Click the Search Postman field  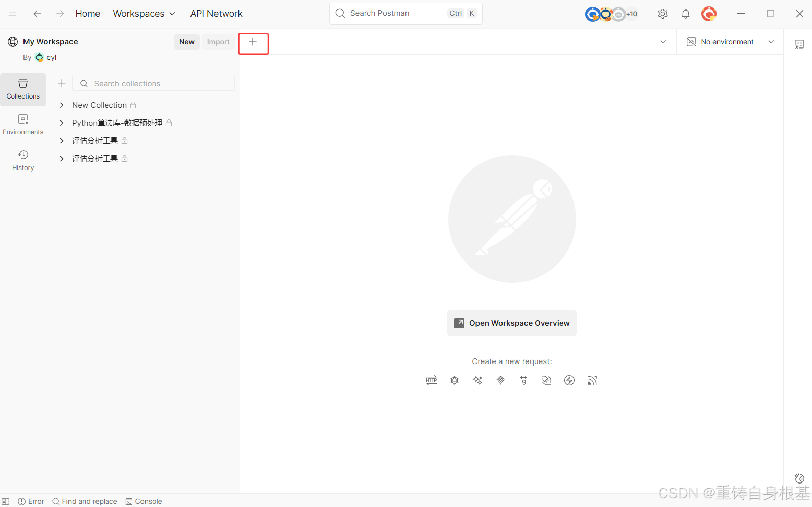pos(405,13)
